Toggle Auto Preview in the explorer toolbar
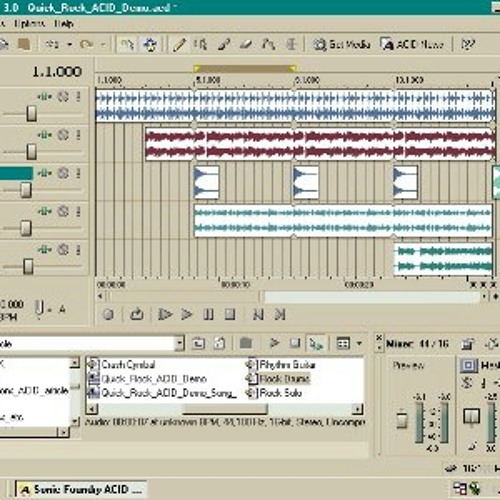 tap(316, 343)
